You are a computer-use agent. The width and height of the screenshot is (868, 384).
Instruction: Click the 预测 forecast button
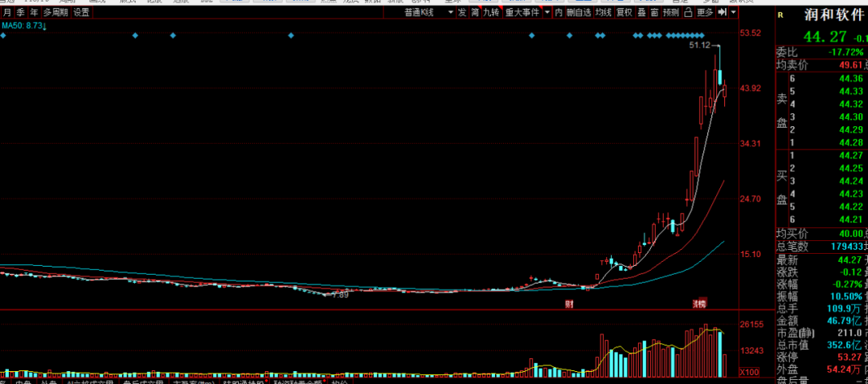pos(671,12)
